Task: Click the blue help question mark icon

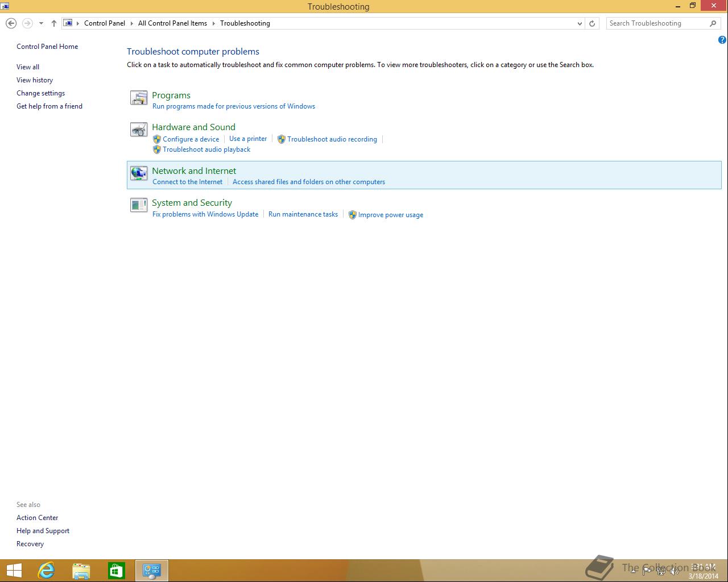Action: 722,40
